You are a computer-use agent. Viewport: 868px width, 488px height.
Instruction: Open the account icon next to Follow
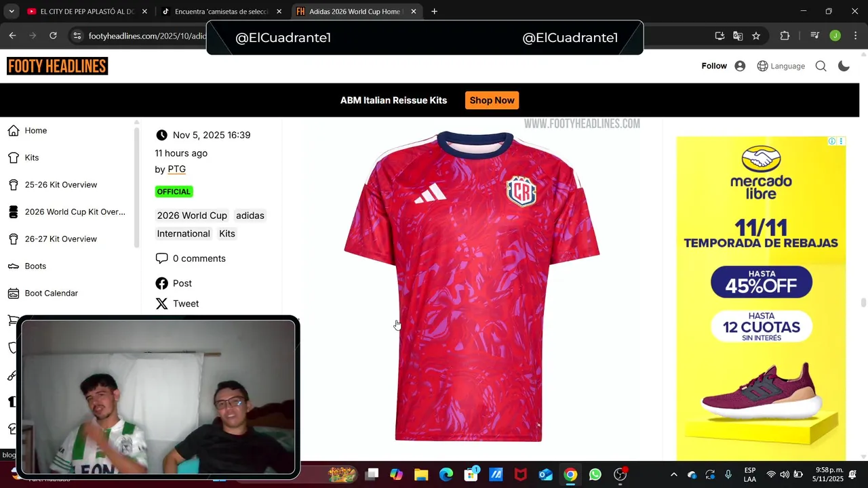coord(740,66)
